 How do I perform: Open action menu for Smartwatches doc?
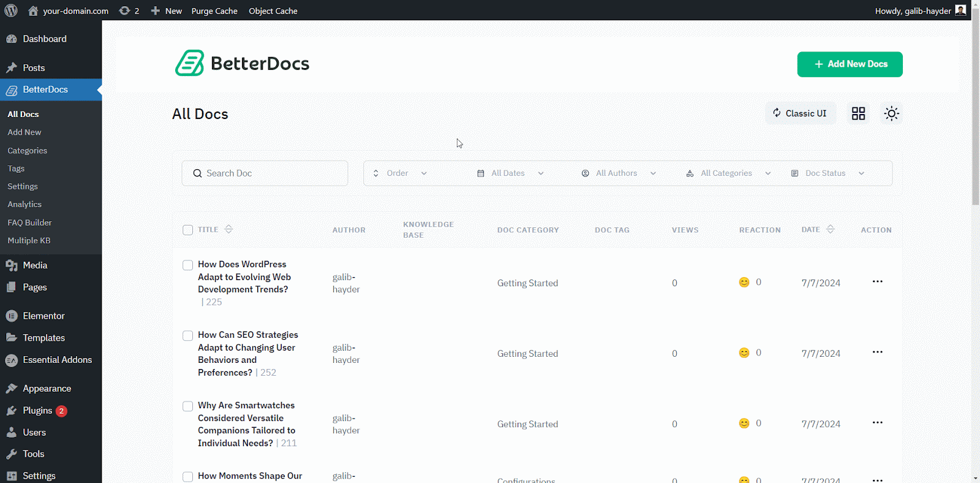point(877,422)
